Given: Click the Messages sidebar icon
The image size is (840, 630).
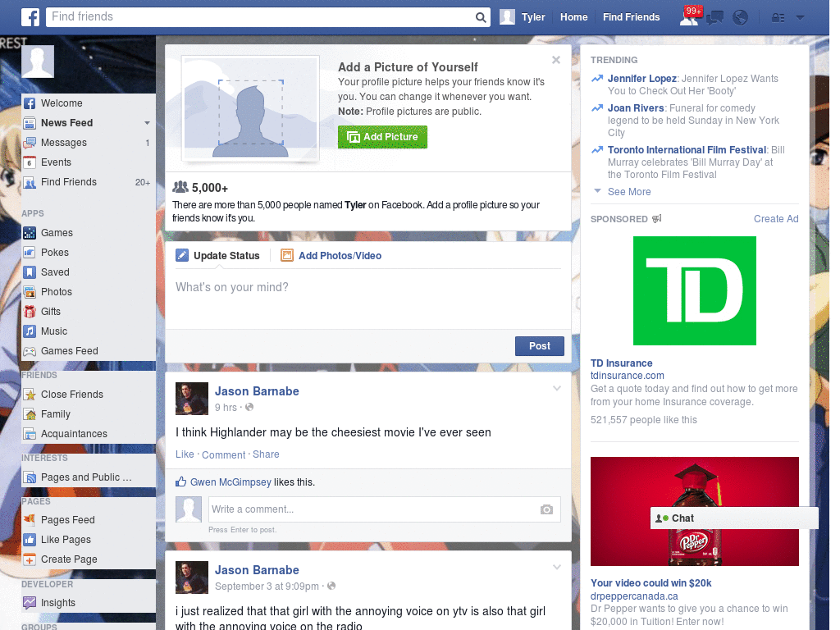Looking at the screenshot, I should [x=30, y=143].
